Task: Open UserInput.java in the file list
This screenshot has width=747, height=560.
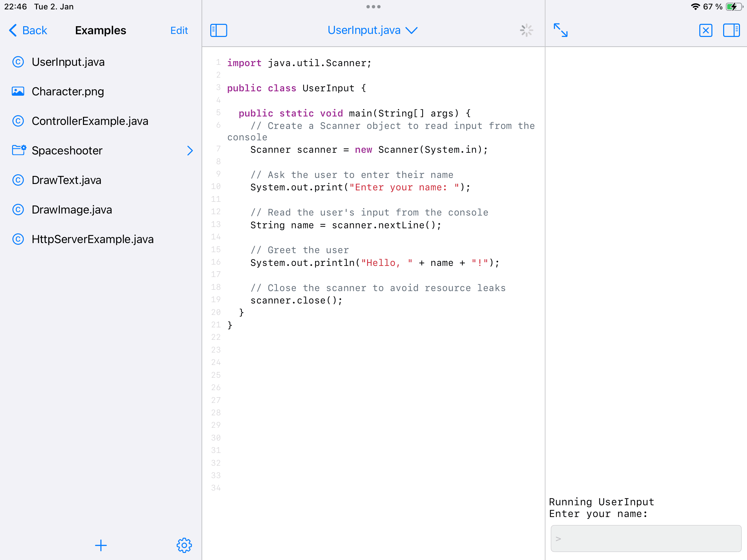Action: tap(68, 62)
